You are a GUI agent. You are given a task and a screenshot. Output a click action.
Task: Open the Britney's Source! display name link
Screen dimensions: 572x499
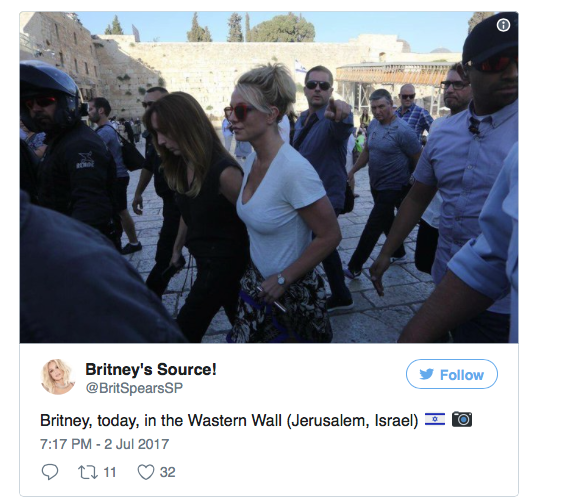point(151,369)
